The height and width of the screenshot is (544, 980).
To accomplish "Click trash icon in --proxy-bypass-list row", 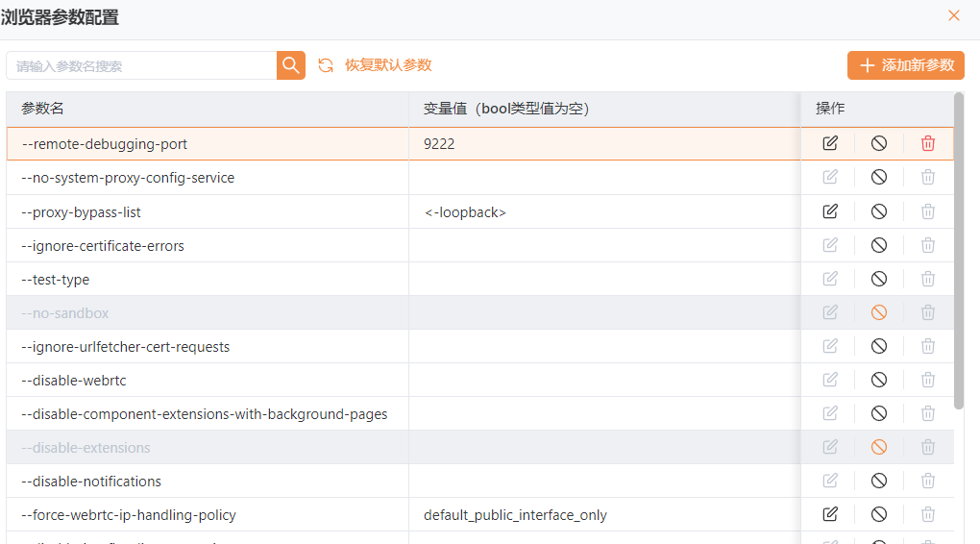I will [x=928, y=211].
